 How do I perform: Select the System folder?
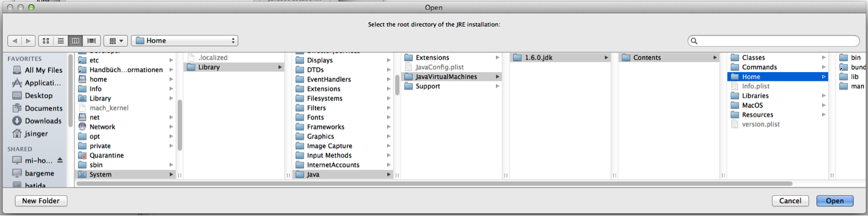click(126, 174)
